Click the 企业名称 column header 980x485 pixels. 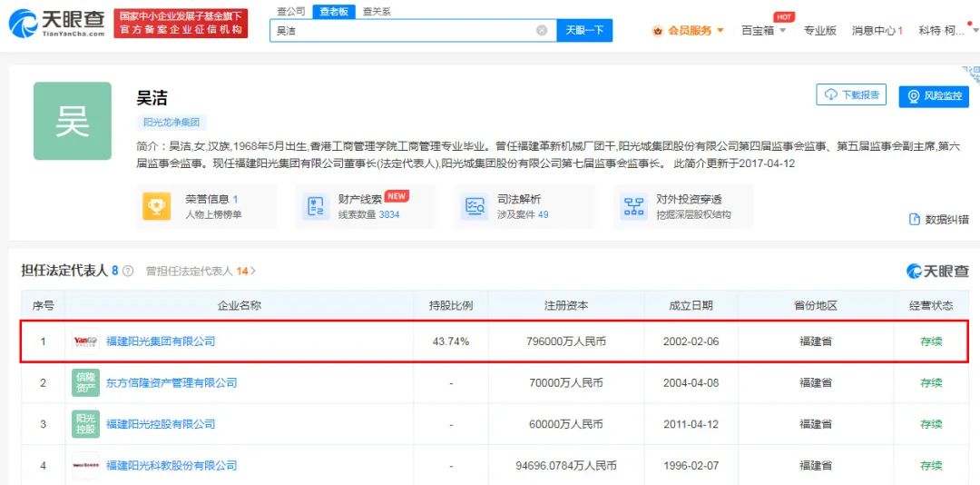(x=239, y=305)
